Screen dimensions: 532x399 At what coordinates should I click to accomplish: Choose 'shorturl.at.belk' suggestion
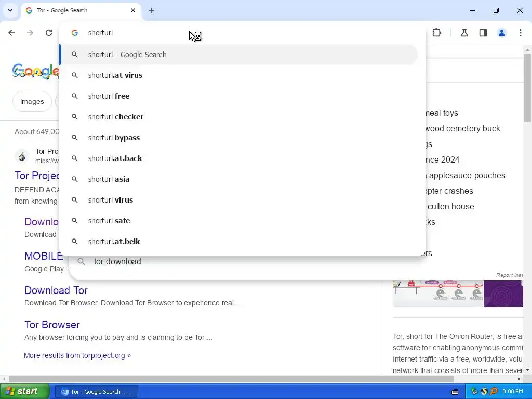[x=239, y=242]
